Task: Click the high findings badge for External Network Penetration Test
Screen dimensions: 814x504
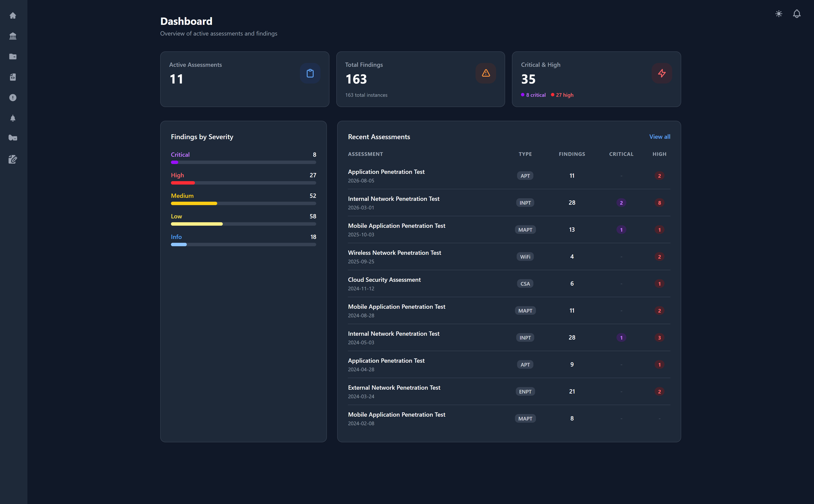Action: 660,391
